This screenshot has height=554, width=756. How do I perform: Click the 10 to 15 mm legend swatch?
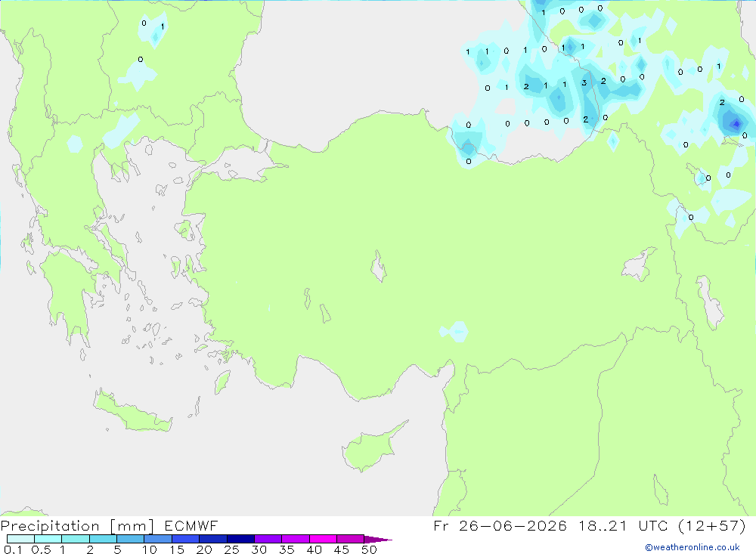(158, 539)
